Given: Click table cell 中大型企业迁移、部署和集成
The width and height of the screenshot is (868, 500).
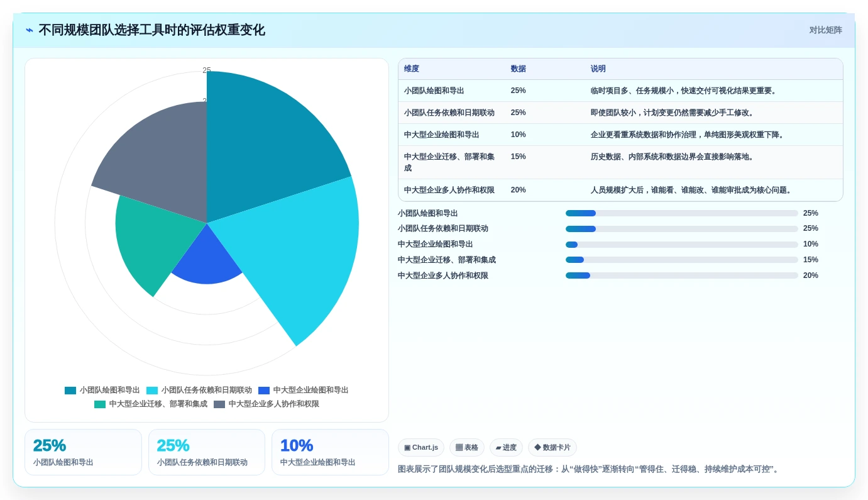Looking at the screenshot, I should click(450, 162).
